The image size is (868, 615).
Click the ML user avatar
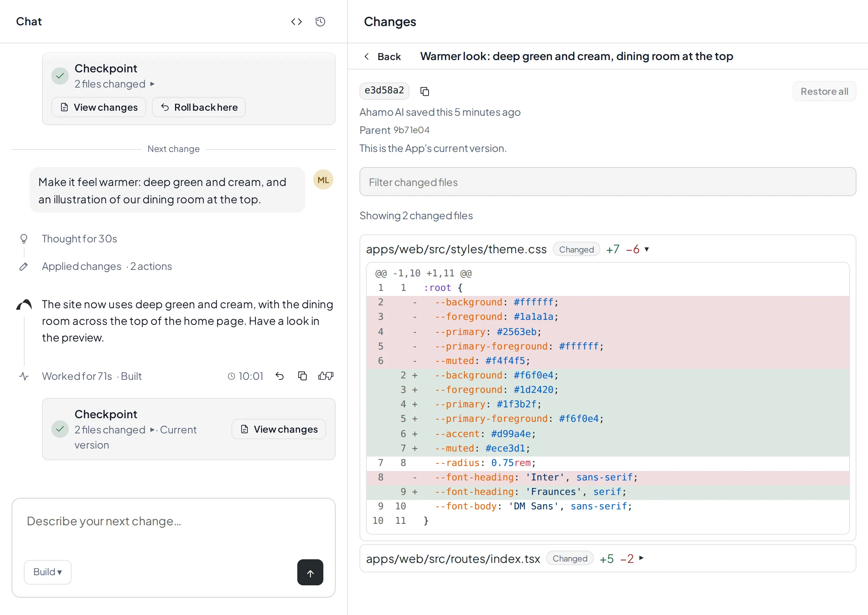coord(323,180)
